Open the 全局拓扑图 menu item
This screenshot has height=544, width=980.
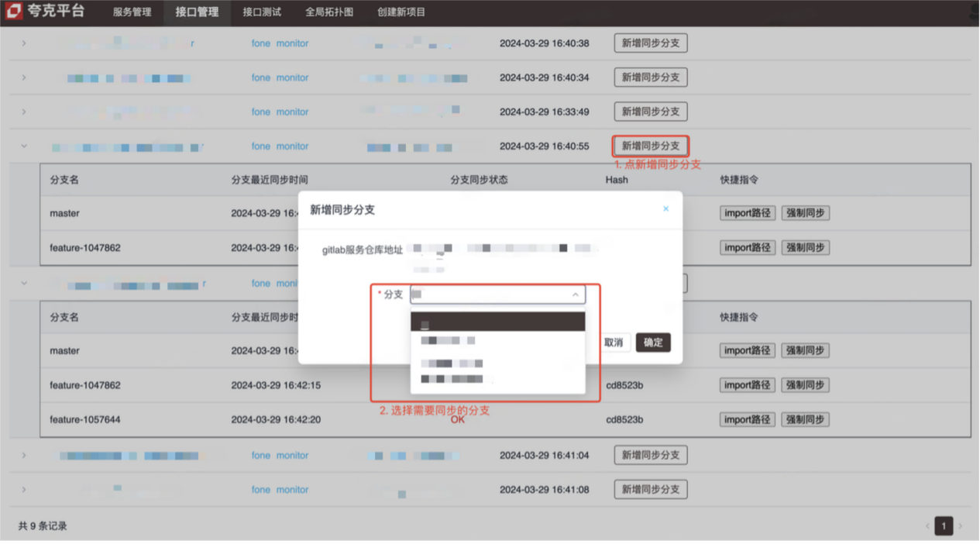tap(328, 12)
